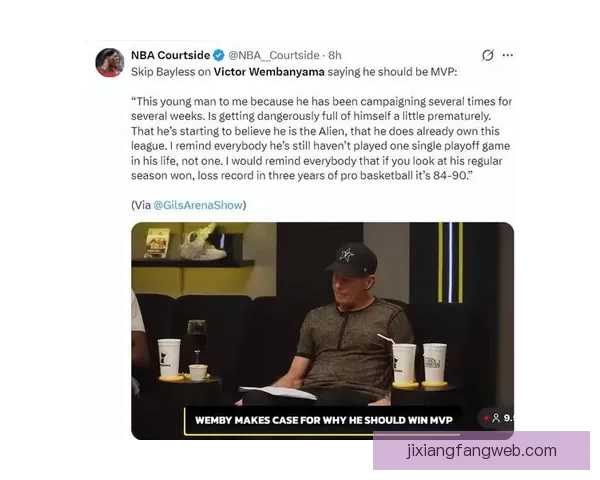
Task: Click the sneaker on the shelf
Action: click(203, 242)
